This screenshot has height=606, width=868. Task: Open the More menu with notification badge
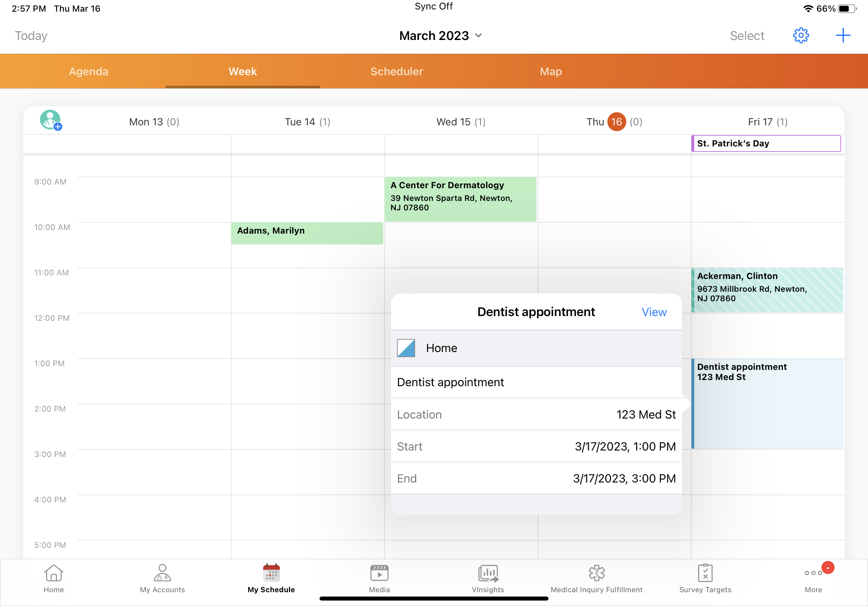pyautogui.click(x=813, y=578)
